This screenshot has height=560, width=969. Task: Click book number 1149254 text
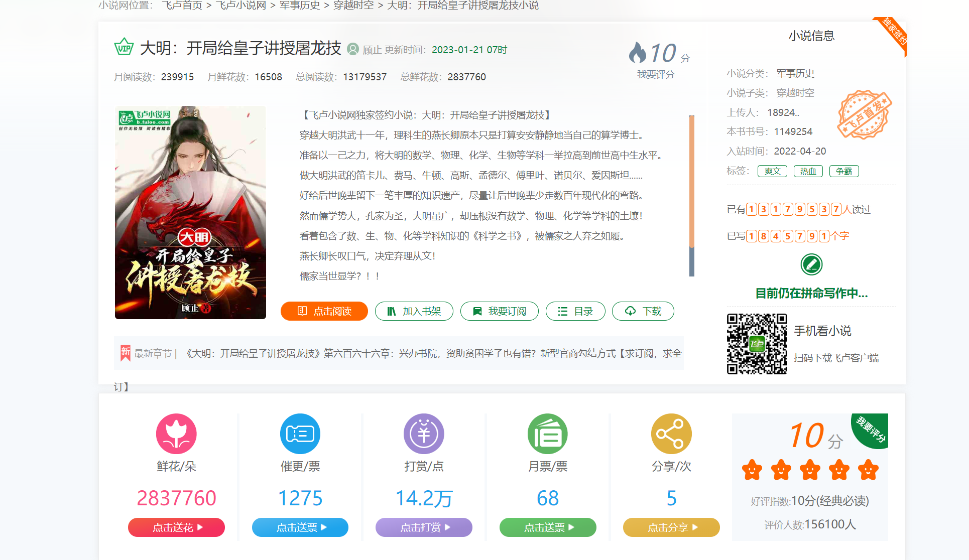(x=793, y=131)
